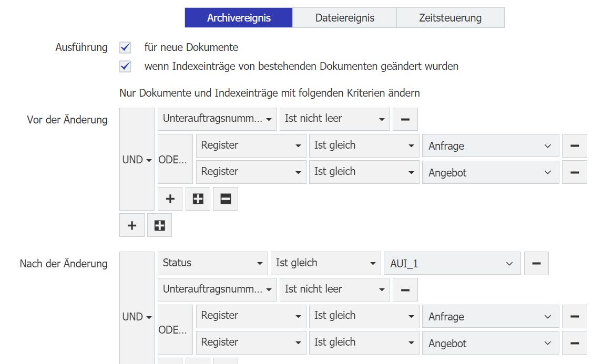The image size is (613, 364).
Task: Switch to the Dateiereignis tab
Action: [x=344, y=18]
